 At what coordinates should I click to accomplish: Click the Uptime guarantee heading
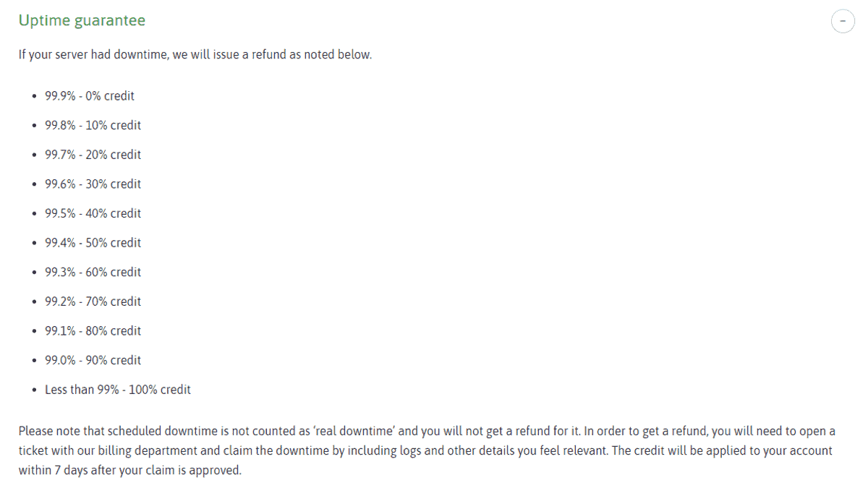pyautogui.click(x=82, y=20)
